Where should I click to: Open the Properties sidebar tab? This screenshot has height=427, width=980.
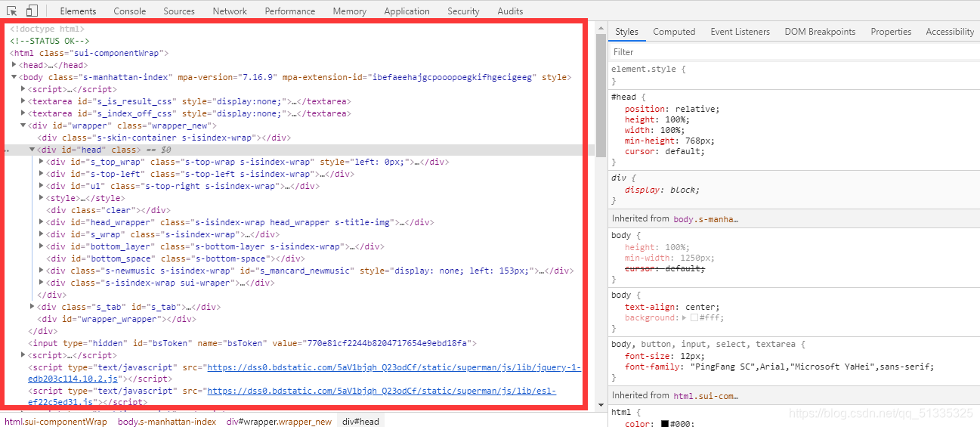point(891,32)
